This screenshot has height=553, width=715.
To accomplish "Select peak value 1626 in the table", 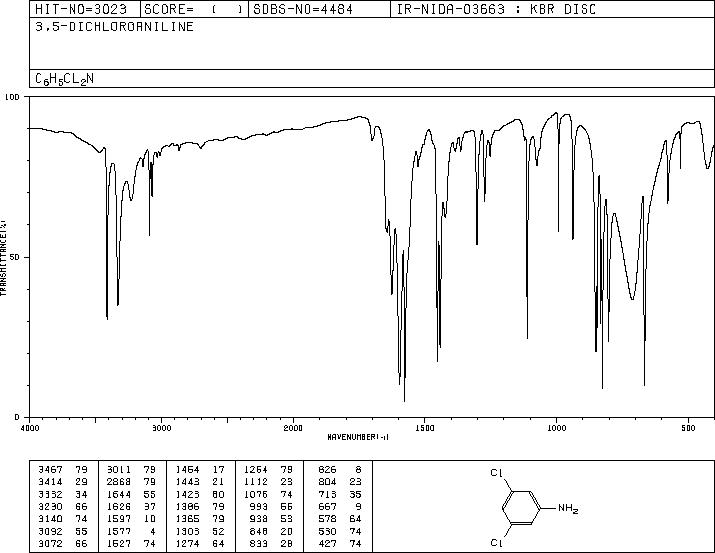I will 119,506.
